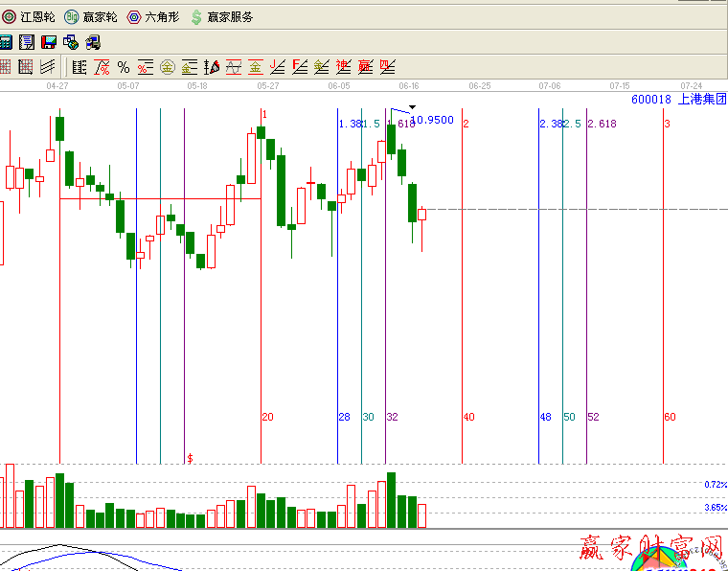This screenshot has height=571, width=728.
Task: Click the red vertical line labeled 40
Action: (x=463, y=287)
